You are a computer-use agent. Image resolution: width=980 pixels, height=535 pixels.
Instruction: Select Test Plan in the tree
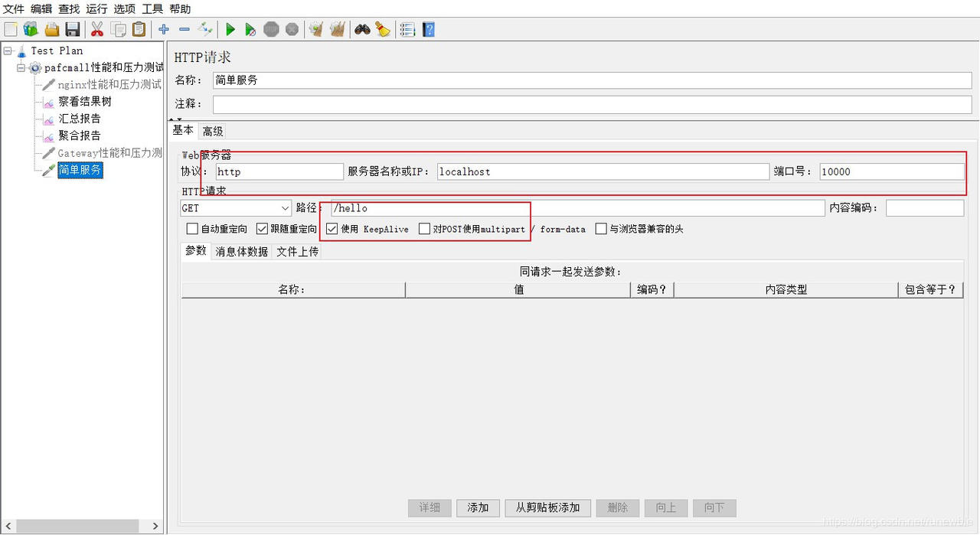57,51
